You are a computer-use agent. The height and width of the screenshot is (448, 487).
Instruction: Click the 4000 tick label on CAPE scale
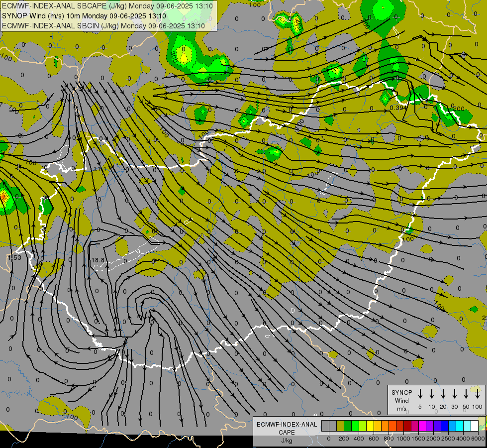tap(463, 439)
